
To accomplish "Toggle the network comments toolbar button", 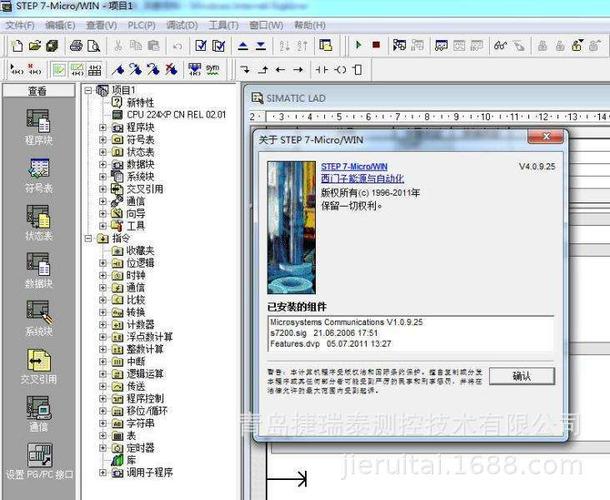I will (x=77, y=70).
